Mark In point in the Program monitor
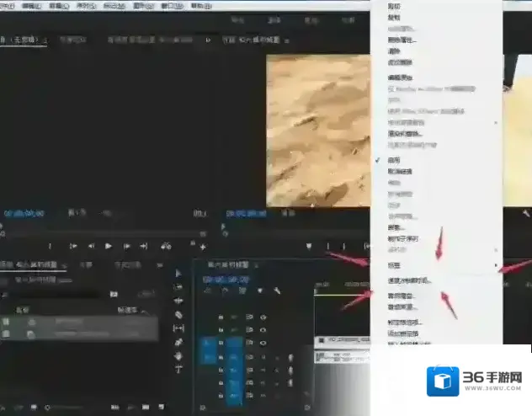This screenshot has width=532, height=416. pyautogui.click(x=328, y=246)
